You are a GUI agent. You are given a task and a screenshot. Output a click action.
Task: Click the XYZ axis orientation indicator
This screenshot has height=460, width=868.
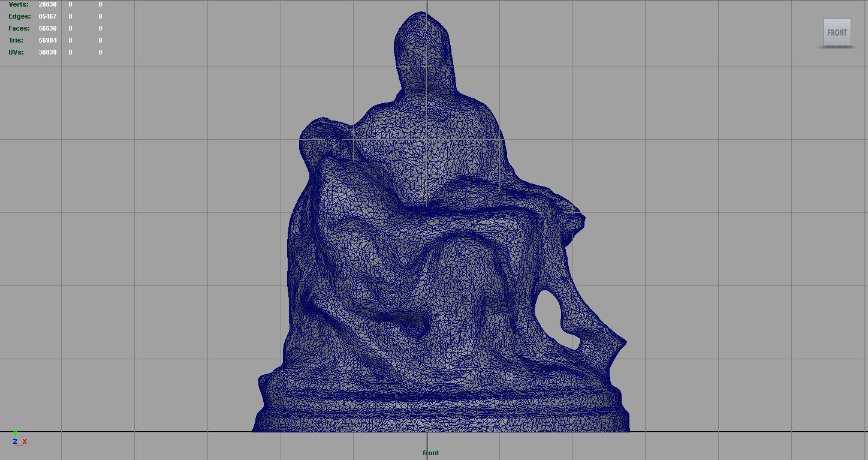coord(19,438)
